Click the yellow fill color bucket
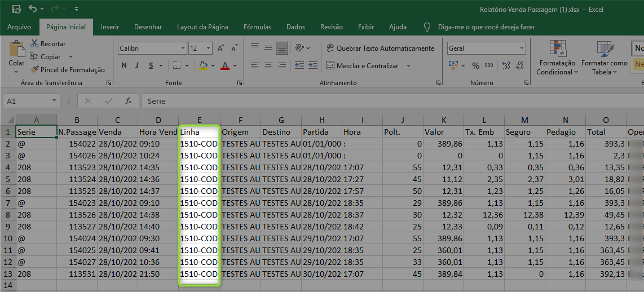The width and height of the screenshot is (644, 292). coord(203,66)
